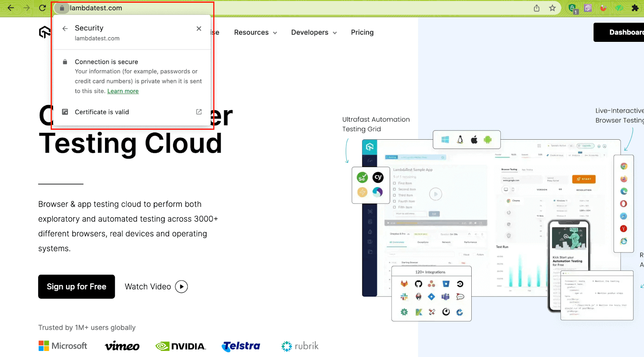Click the Sign up for Free button
Image resolution: width=644 pixels, height=357 pixels.
(76, 287)
